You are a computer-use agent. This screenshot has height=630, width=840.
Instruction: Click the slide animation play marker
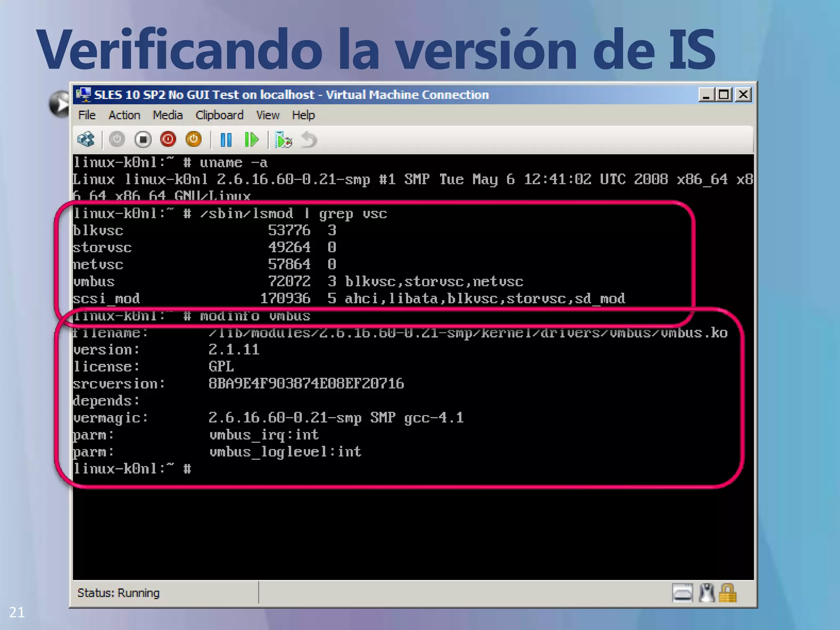60,104
